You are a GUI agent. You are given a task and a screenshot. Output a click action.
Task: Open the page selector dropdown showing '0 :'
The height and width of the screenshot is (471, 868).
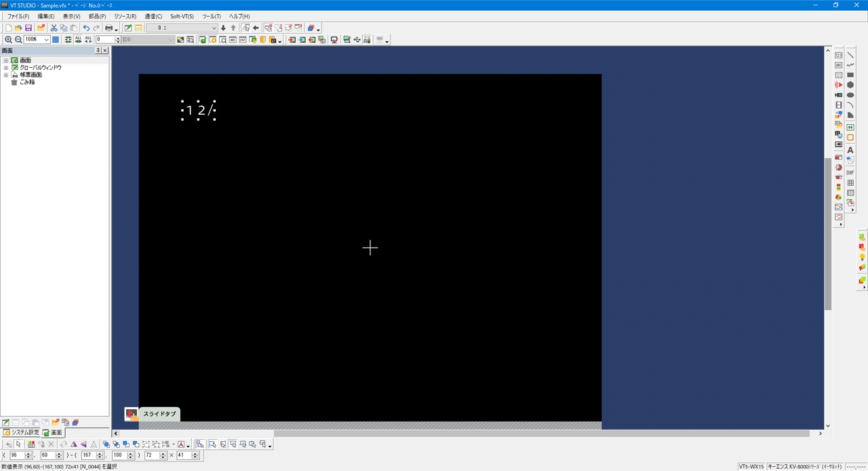click(x=214, y=28)
